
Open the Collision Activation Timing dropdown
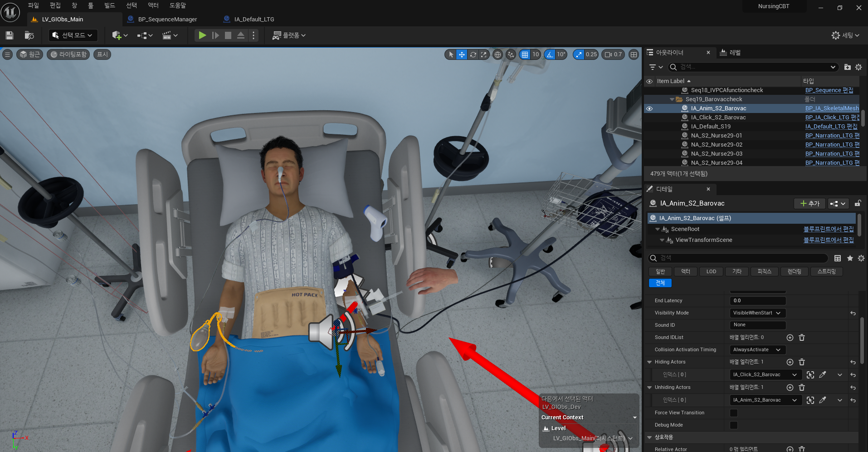pyautogui.click(x=757, y=350)
